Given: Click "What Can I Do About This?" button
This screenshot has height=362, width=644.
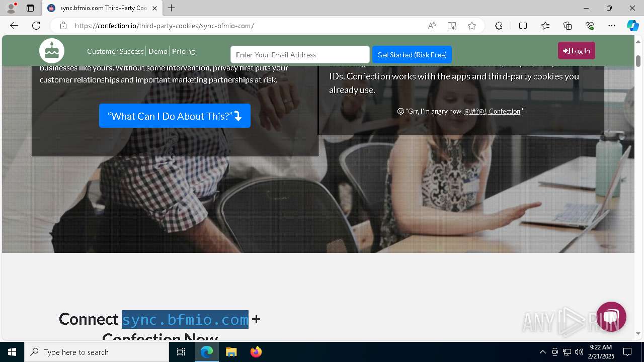Looking at the screenshot, I should tap(175, 116).
